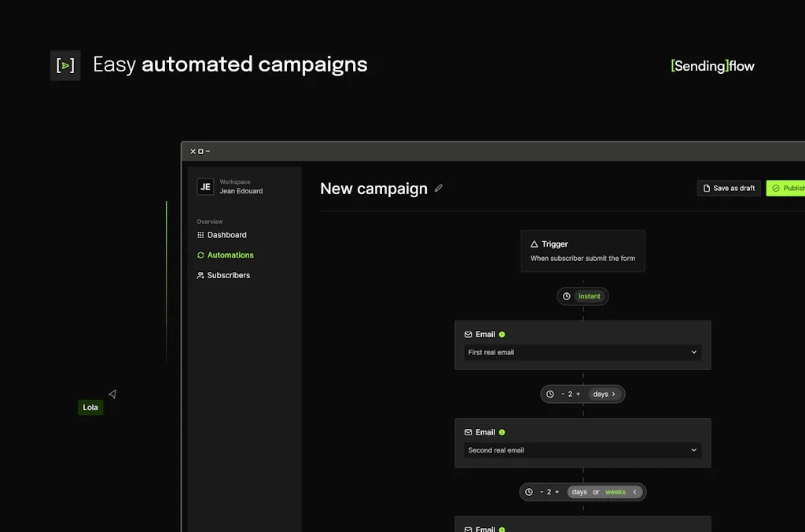Click the pencil icon beside New campaign
Screen dimensions: 805x532
click(439, 189)
